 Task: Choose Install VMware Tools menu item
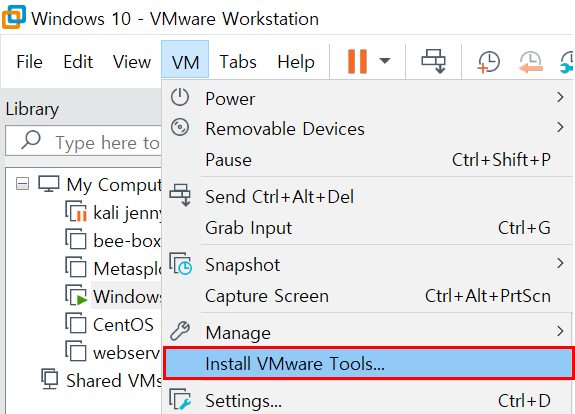coord(368,363)
